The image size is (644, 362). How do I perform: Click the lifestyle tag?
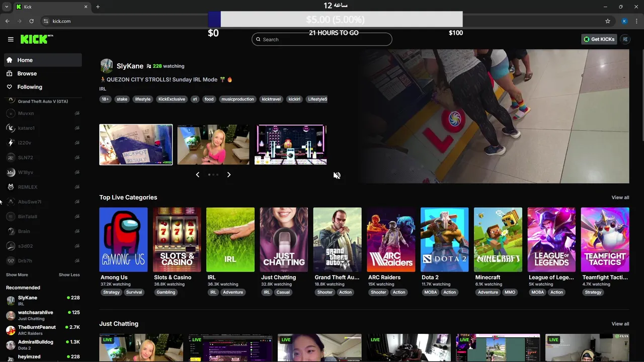coord(143,99)
